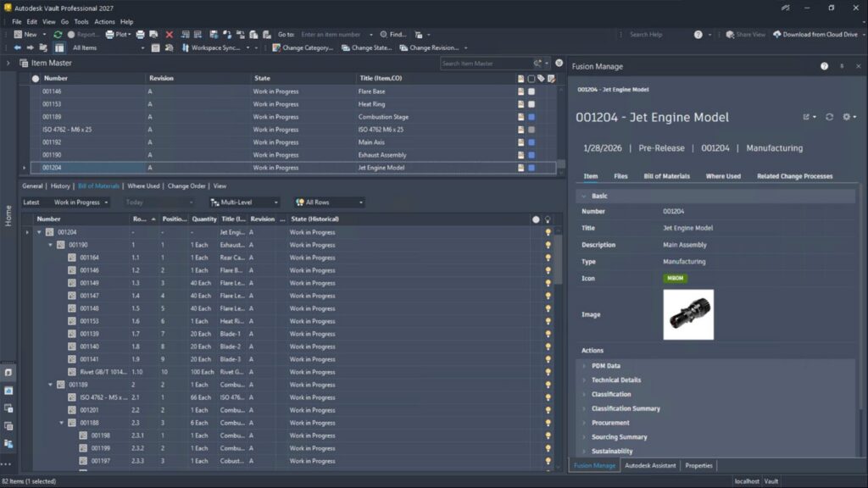Click the Change Category button

(303, 47)
